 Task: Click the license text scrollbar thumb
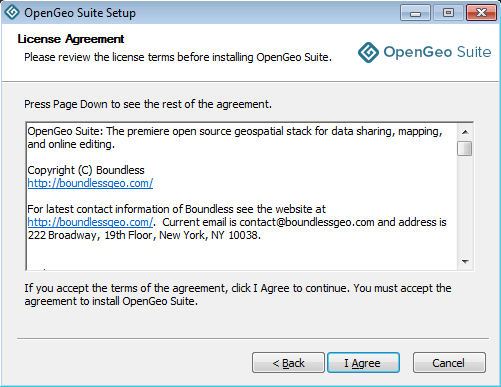coord(465,148)
